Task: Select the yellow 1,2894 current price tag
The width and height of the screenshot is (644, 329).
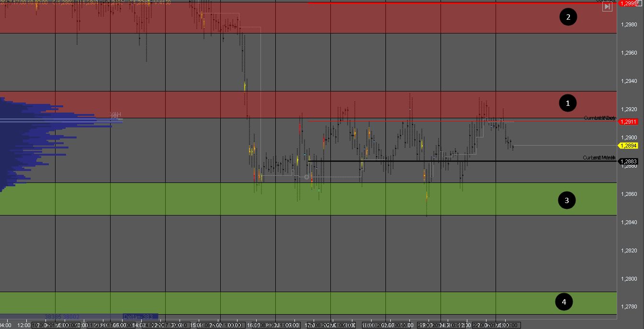Action: coord(628,146)
